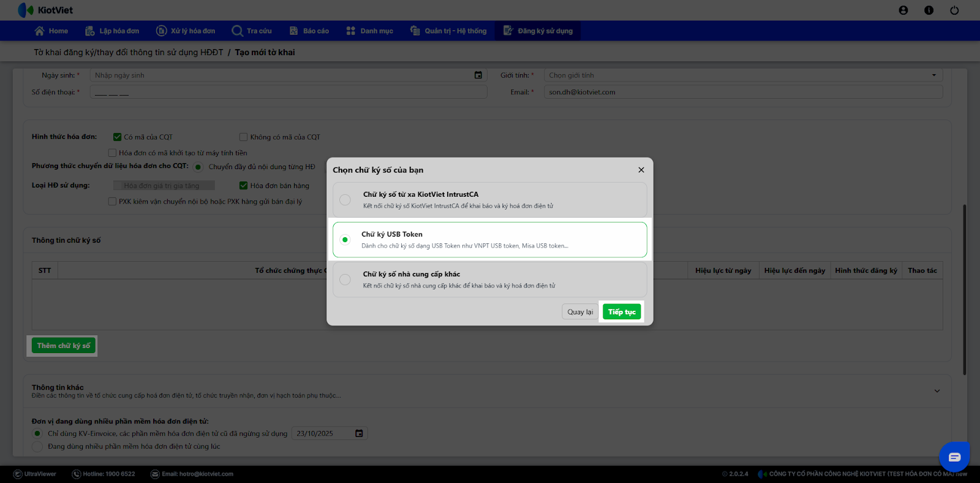Click the Báo cáo icon
The image size is (980, 483).
pyautogui.click(x=294, y=31)
